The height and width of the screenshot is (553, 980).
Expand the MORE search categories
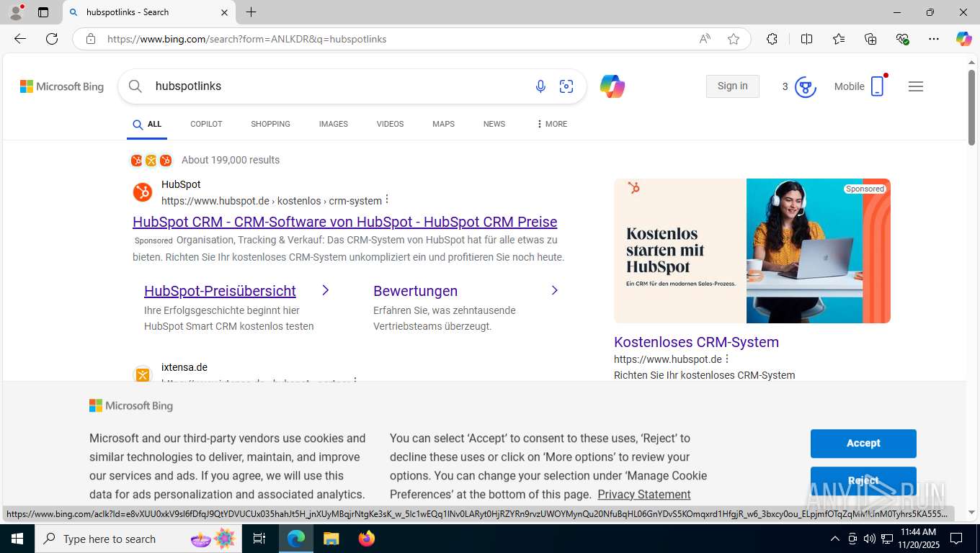click(552, 125)
